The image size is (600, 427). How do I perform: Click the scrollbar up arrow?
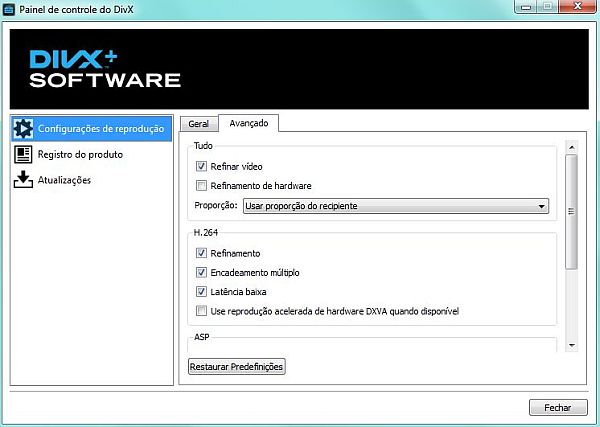tap(572, 147)
